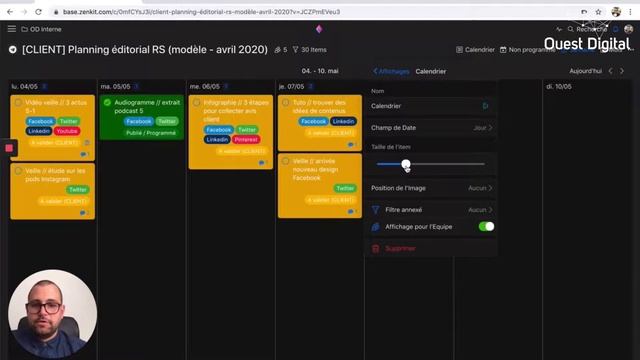The height and width of the screenshot is (360, 640).
Task: Click Twitter tag on Veille pods Instagram card
Action: pyautogui.click(x=78, y=190)
